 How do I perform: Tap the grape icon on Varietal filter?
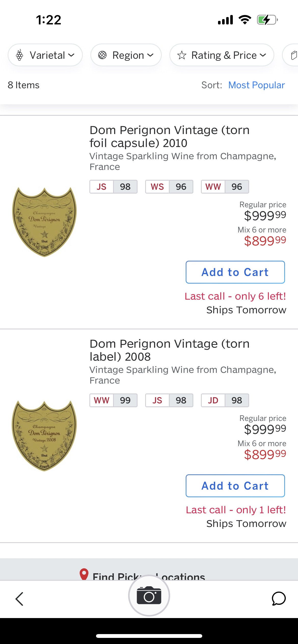[20, 55]
